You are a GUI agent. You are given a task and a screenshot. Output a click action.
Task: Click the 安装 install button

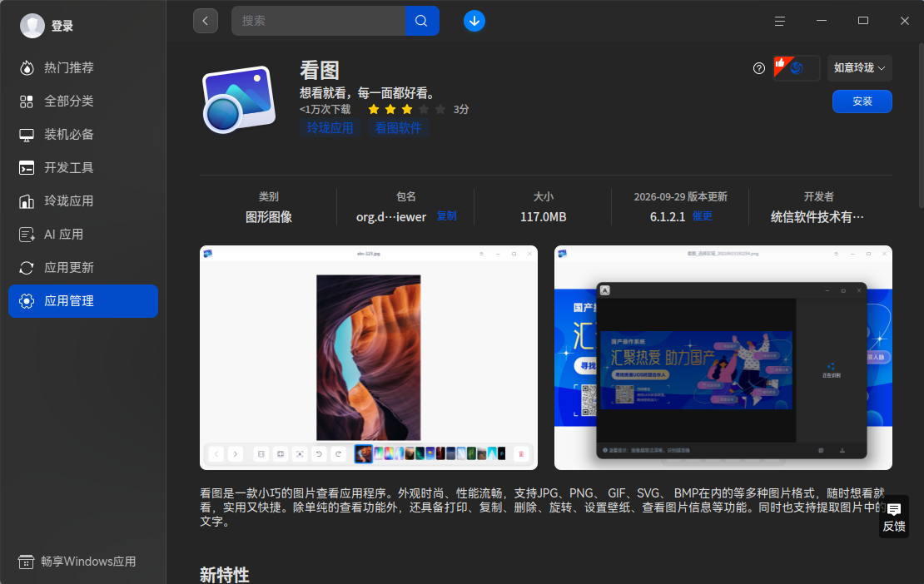(862, 101)
